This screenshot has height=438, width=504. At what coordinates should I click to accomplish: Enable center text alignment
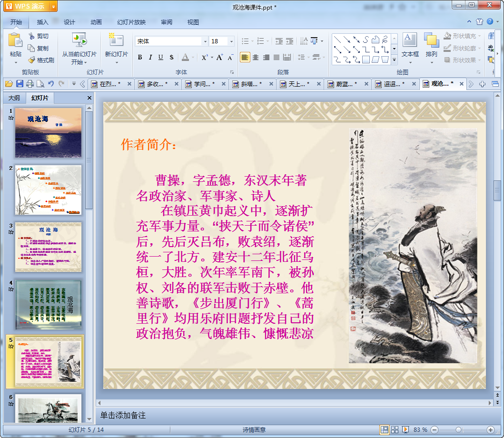coord(256,58)
